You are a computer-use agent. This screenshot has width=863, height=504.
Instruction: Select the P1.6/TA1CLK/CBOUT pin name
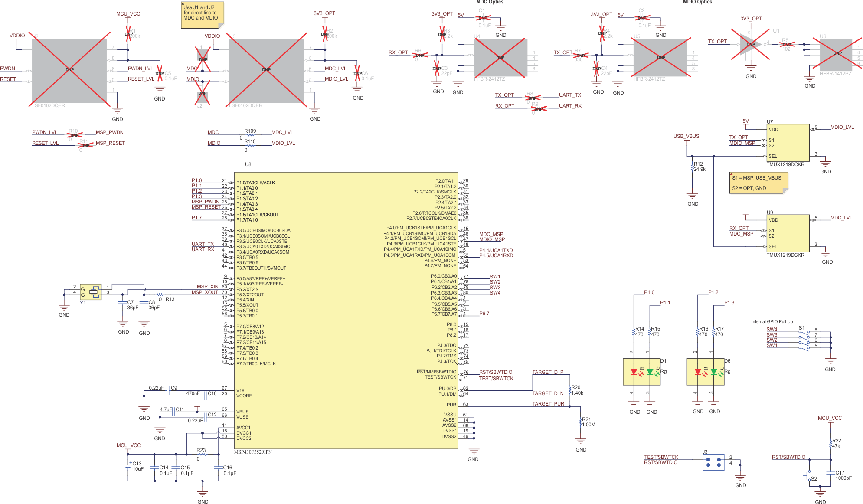pyautogui.click(x=258, y=215)
